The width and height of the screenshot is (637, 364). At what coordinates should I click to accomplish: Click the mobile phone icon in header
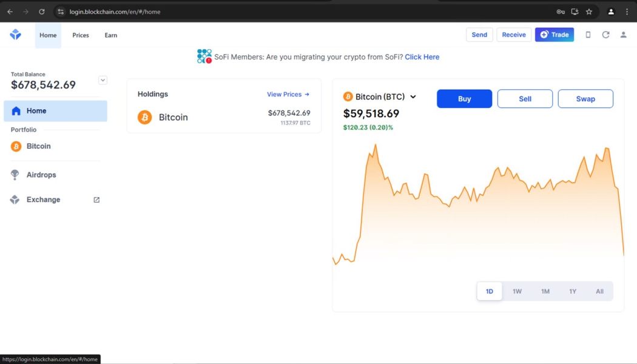coord(588,35)
